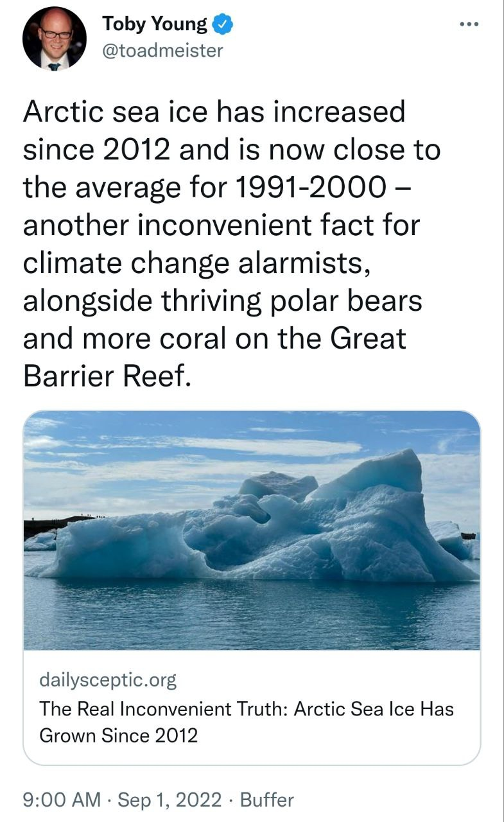Click the Buffer source label
This screenshot has width=504, height=822.
266,800
